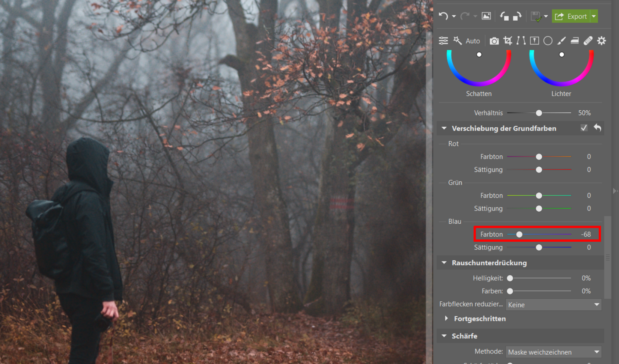
Task: Rotate image right with rotate icon
Action: click(517, 16)
